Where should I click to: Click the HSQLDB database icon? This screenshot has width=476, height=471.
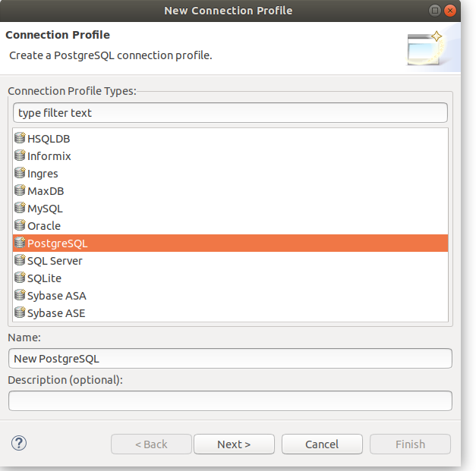[x=20, y=138]
